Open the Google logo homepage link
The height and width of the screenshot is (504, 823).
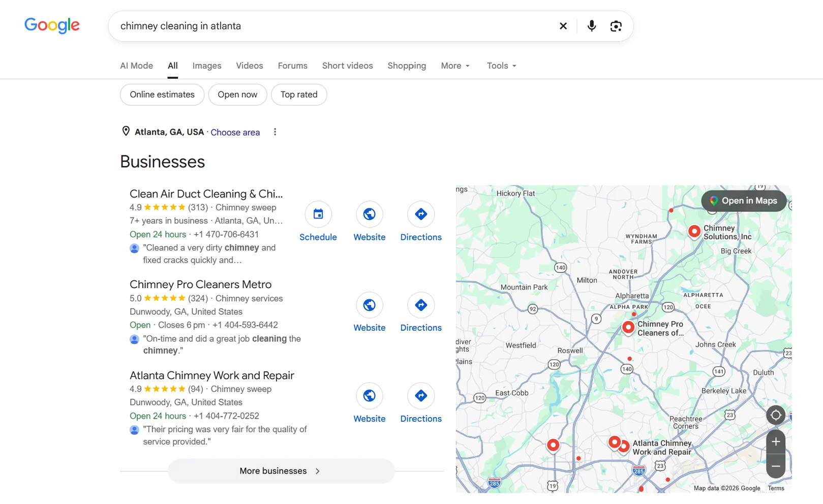52,25
